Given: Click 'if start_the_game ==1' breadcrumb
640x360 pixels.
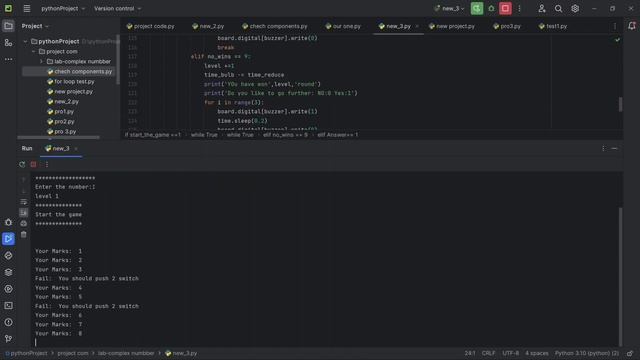Looking at the screenshot, I should pyautogui.click(x=153, y=135).
